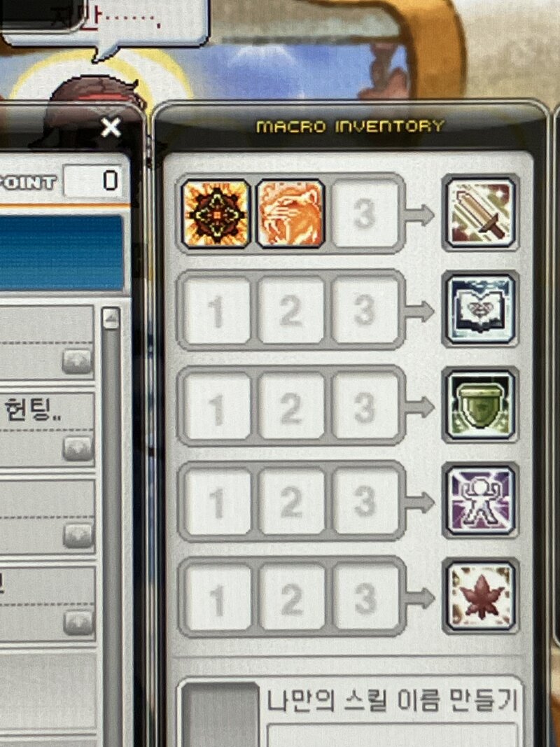The width and height of the screenshot is (560, 747).
Task: Click the blue book macro icon
Action: pos(480,309)
